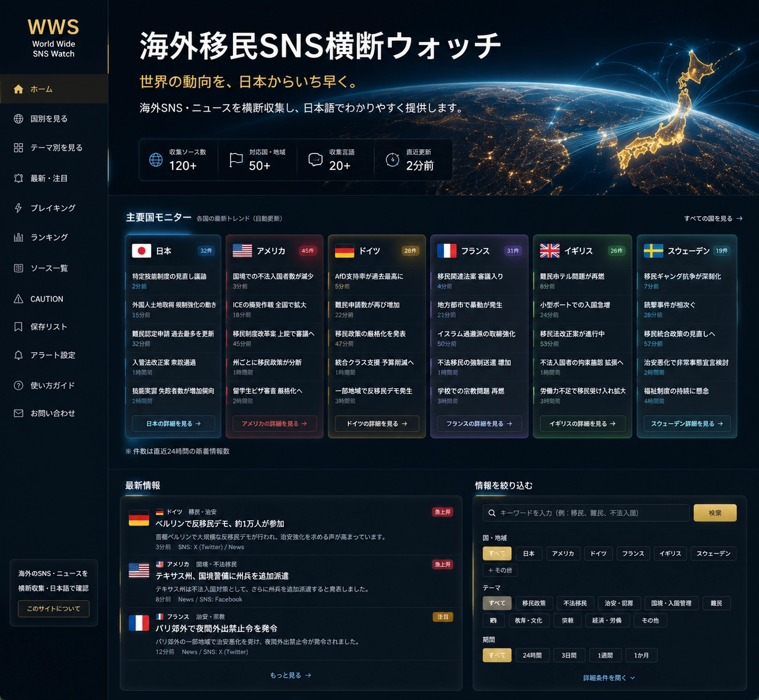Click ドイツの詳細を見る button
Image resolution: width=759 pixels, height=700 pixels.
(x=377, y=424)
